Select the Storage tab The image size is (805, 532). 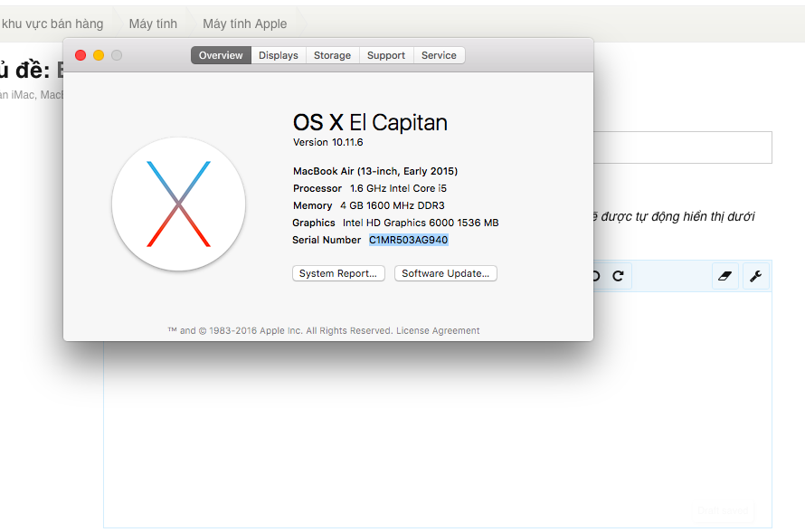(x=332, y=55)
